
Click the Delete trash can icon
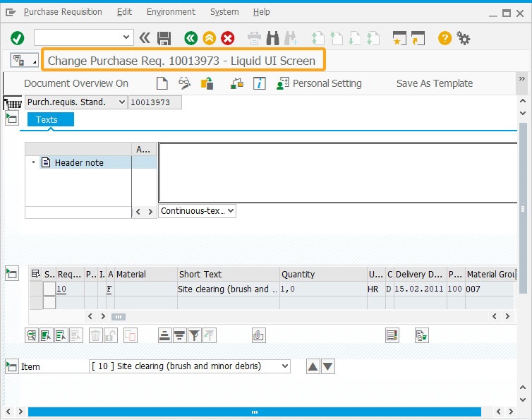tap(96, 335)
